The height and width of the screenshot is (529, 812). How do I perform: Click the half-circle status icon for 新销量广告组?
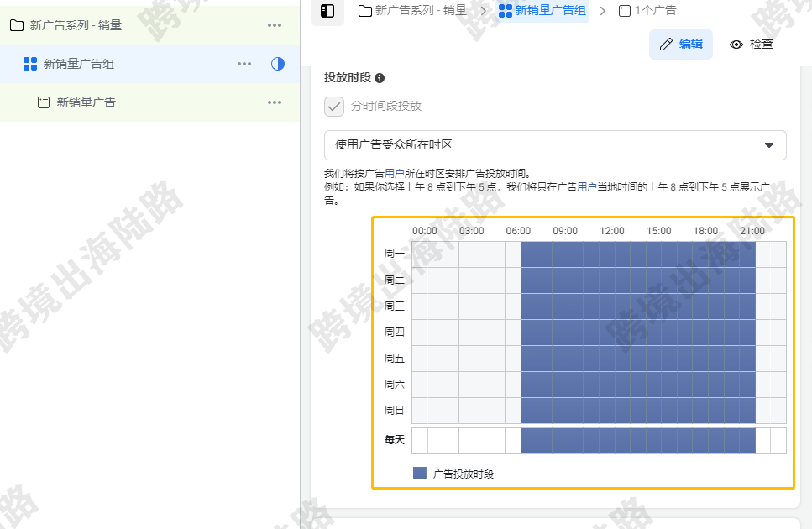coord(278,64)
